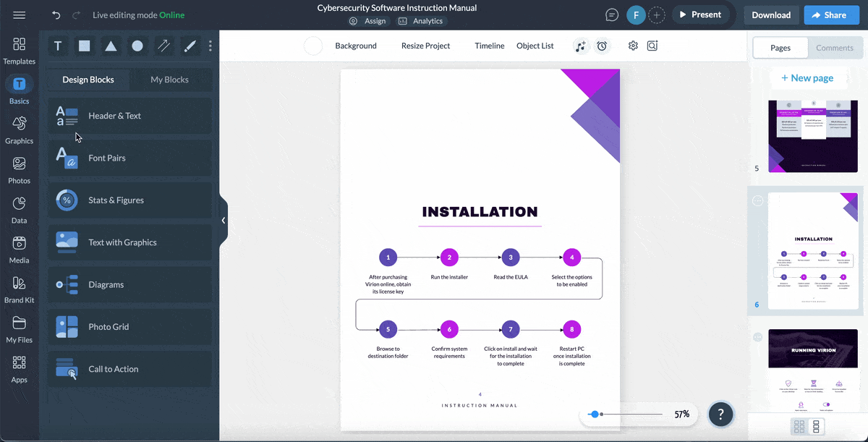Viewport: 868px width, 442px height.
Task: Open the hamburger main menu
Action: tap(20, 15)
